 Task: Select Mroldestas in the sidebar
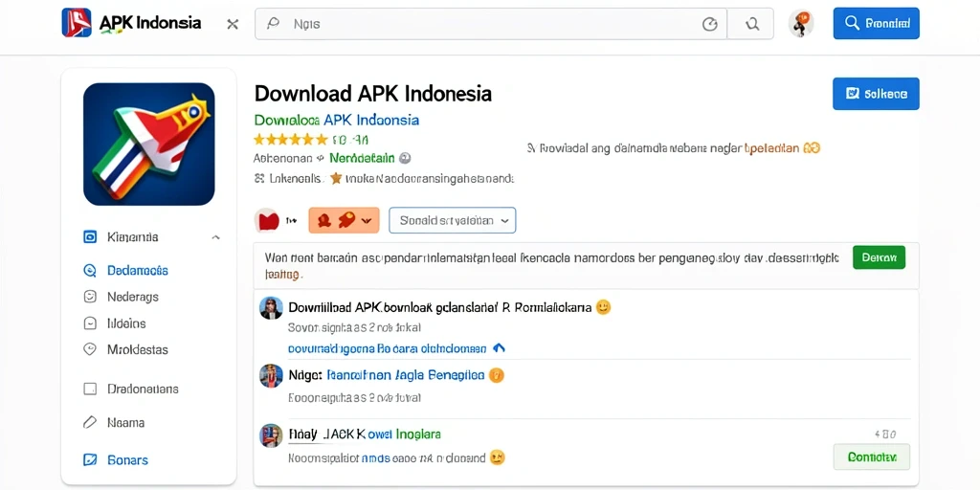138,350
